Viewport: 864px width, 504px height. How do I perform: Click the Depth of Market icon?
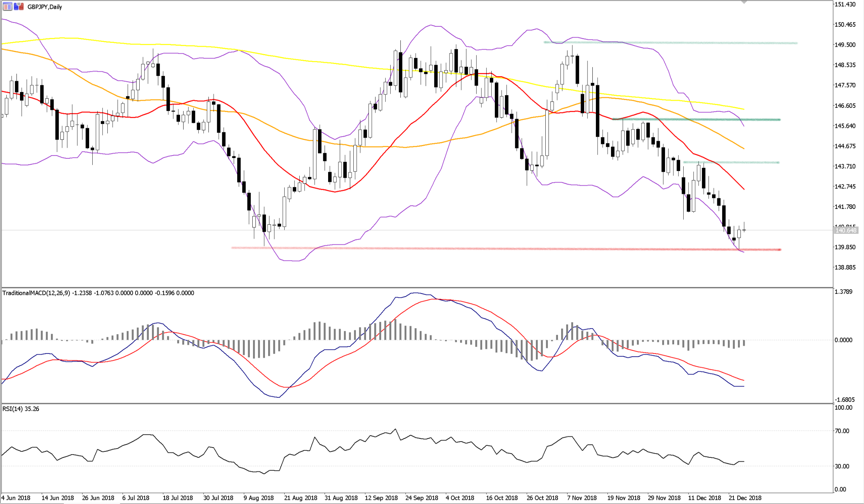[x=7, y=7]
